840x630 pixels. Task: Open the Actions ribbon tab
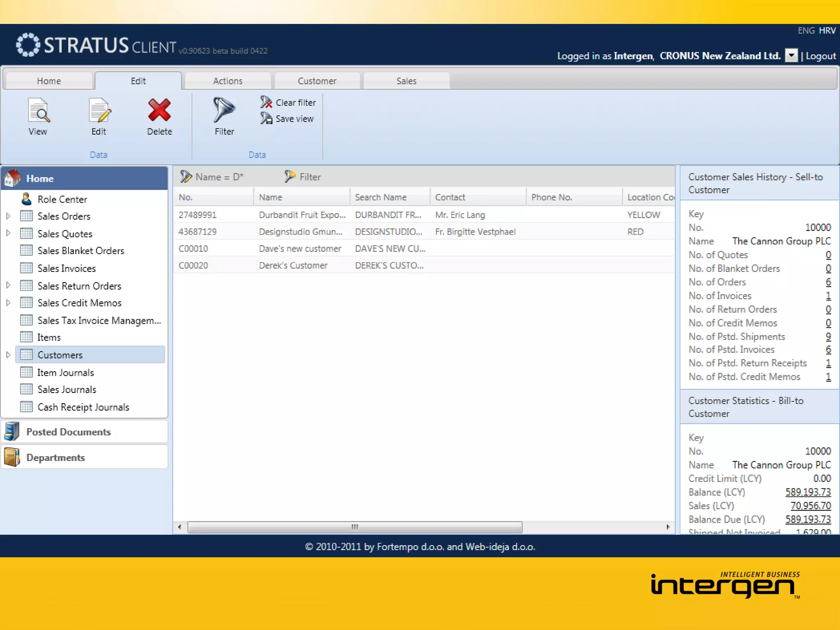coord(228,81)
